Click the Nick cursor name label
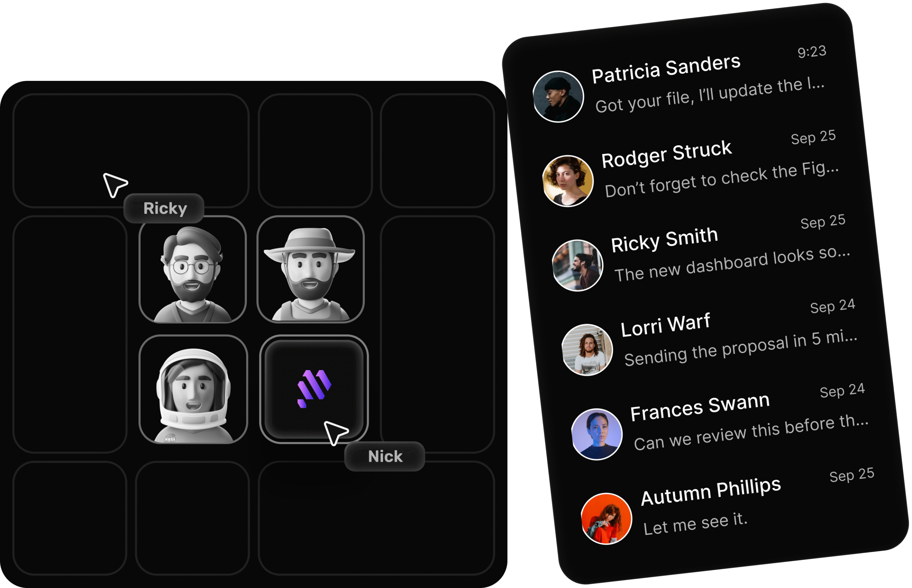Screen dimensions: 912x588 (385, 456)
